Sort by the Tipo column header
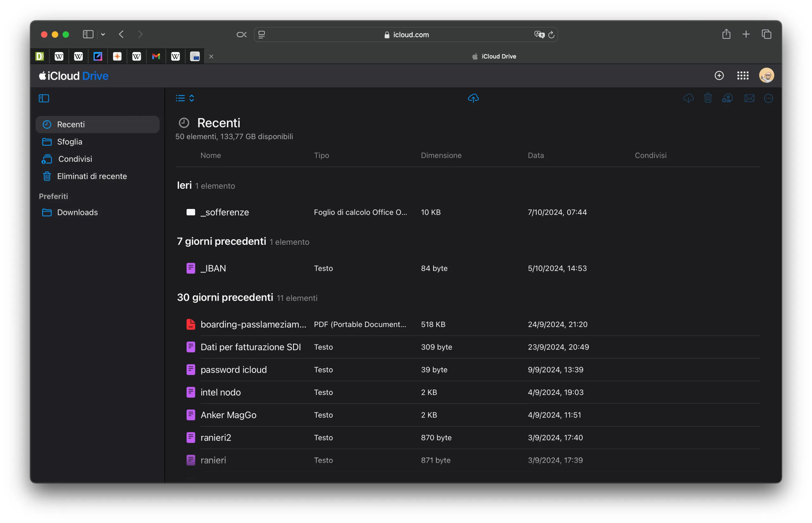Screen dimensions: 812x523 [x=321, y=155]
